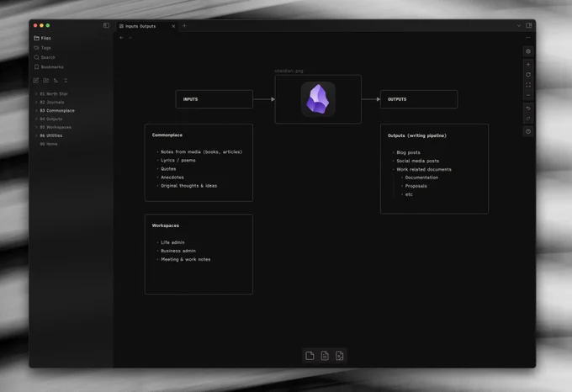Open the more options menu

(528, 38)
